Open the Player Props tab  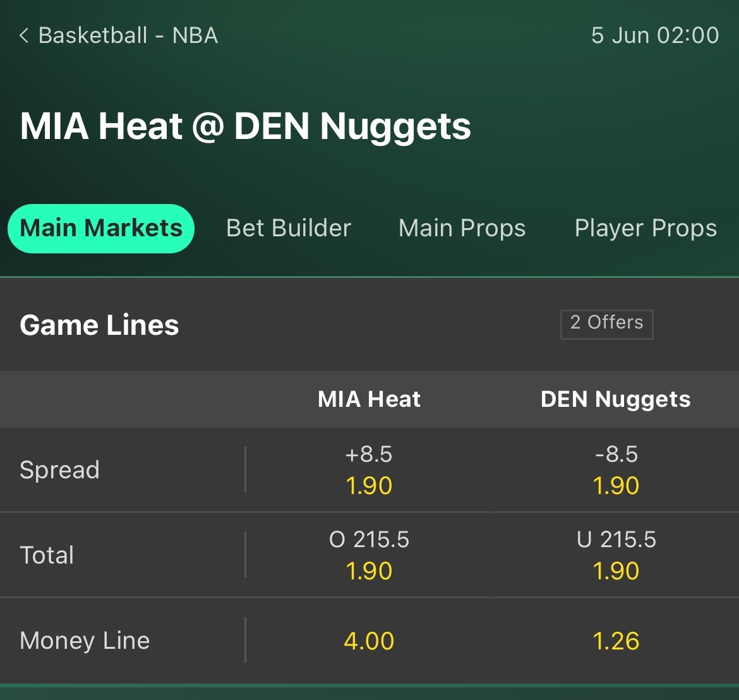646,228
